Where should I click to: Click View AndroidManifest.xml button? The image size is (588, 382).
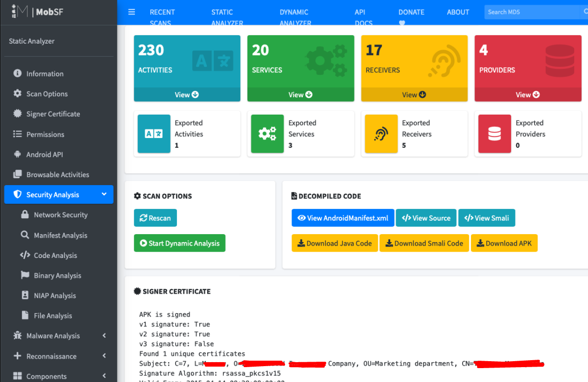(x=343, y=218)
